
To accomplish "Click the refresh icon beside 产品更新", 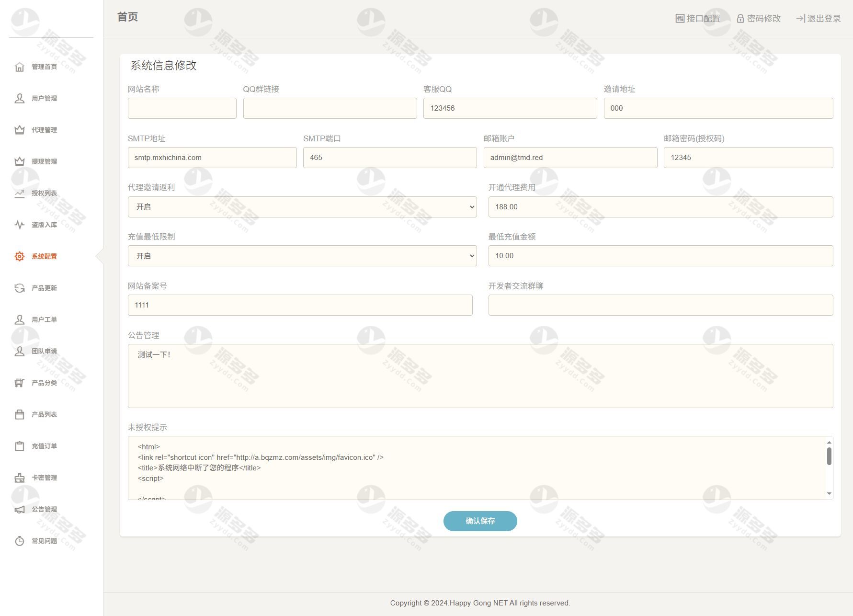I will [19, 288].
